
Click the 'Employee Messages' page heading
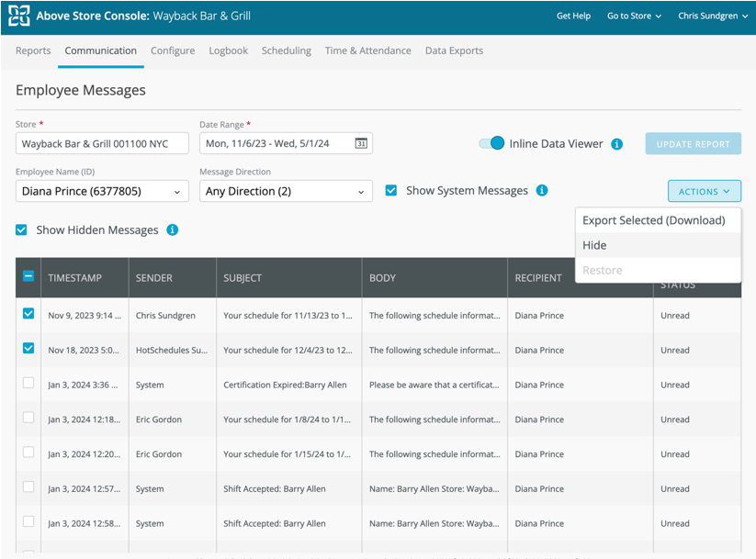pos(81,90)
